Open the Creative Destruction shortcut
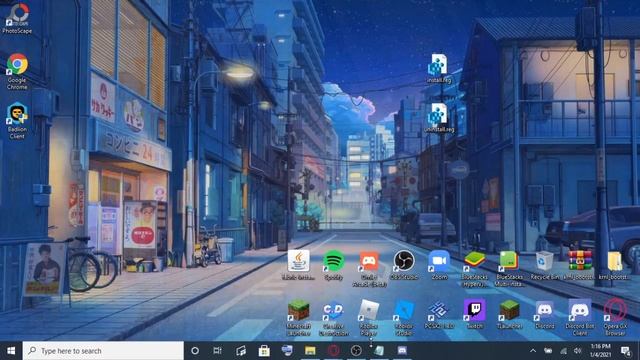 [x=333, y=318]
